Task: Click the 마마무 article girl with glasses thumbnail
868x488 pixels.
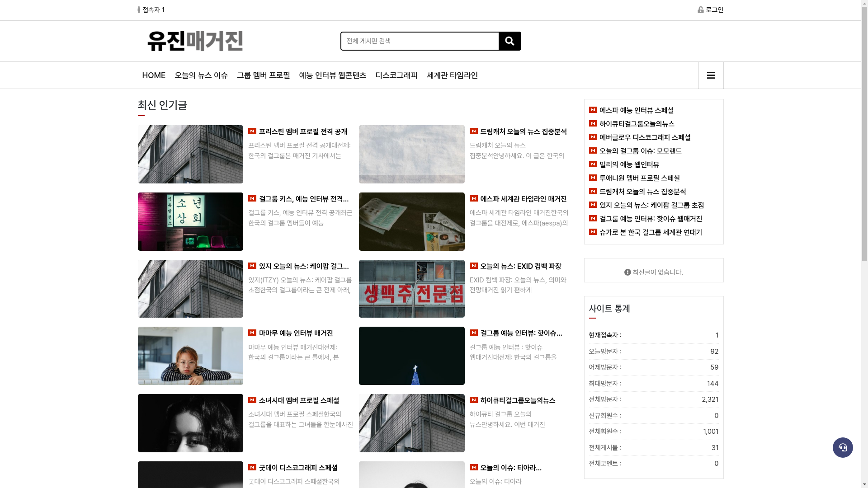Action: 190,356
